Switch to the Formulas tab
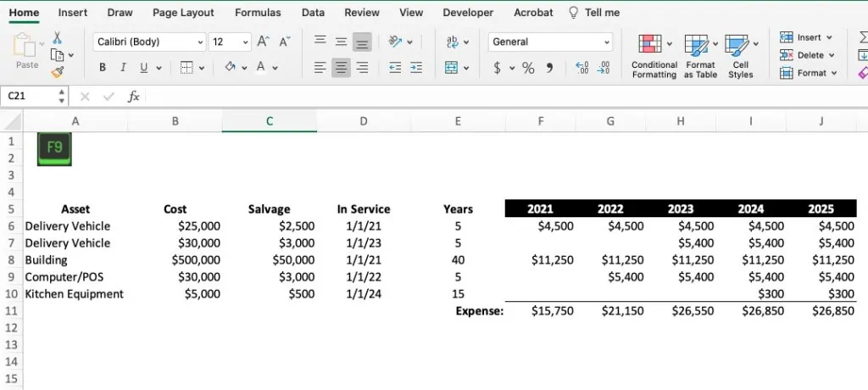Screen dimensions: 868x390 [258, 12]
